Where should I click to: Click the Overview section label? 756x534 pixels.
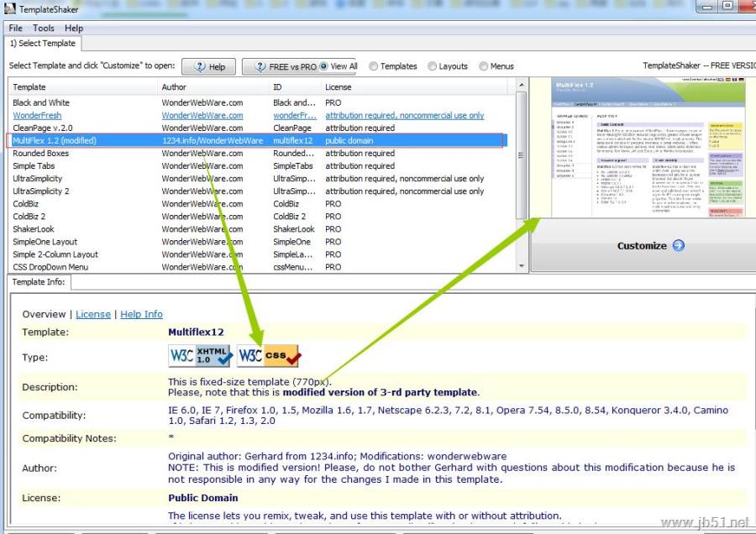coord(44,314)
